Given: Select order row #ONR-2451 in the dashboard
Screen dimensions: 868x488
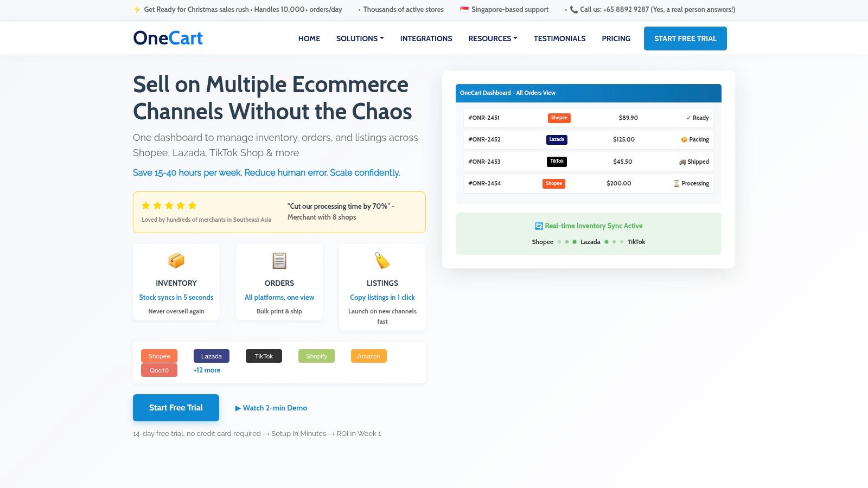Looking at the screenshot, I should 588,118.
